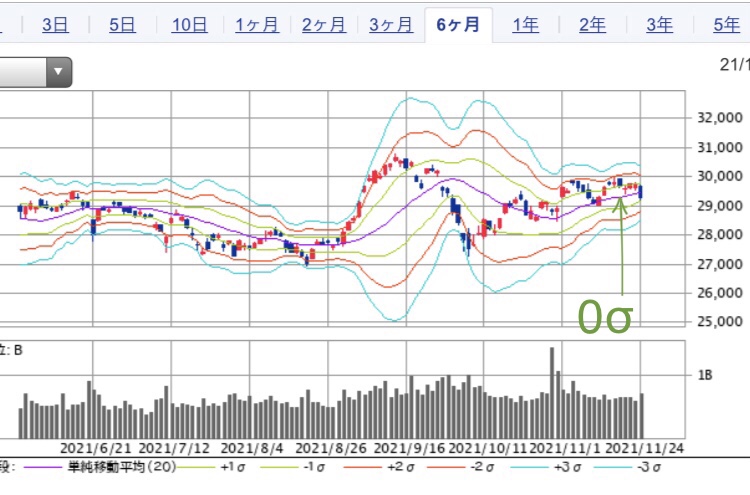Select the 5日 period tab
This screenshot has width=750, height=495.
pos(122,25)
